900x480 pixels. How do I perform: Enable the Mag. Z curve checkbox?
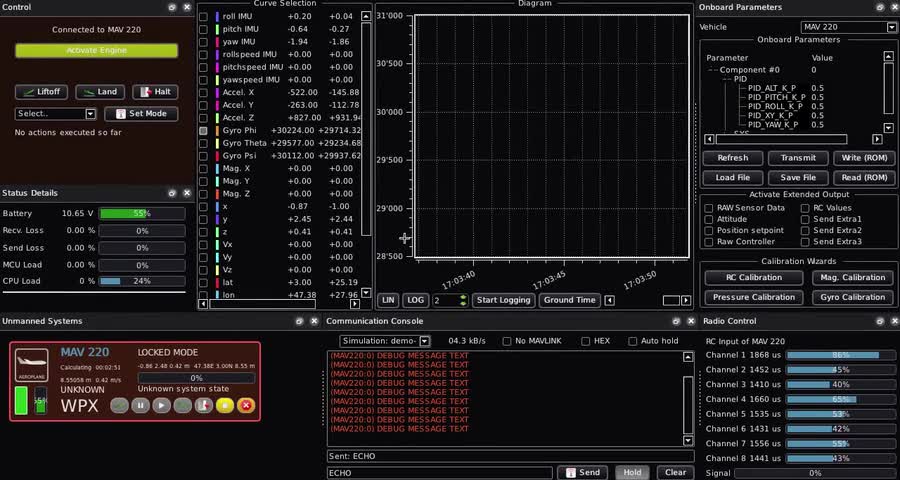coord(203,194)
